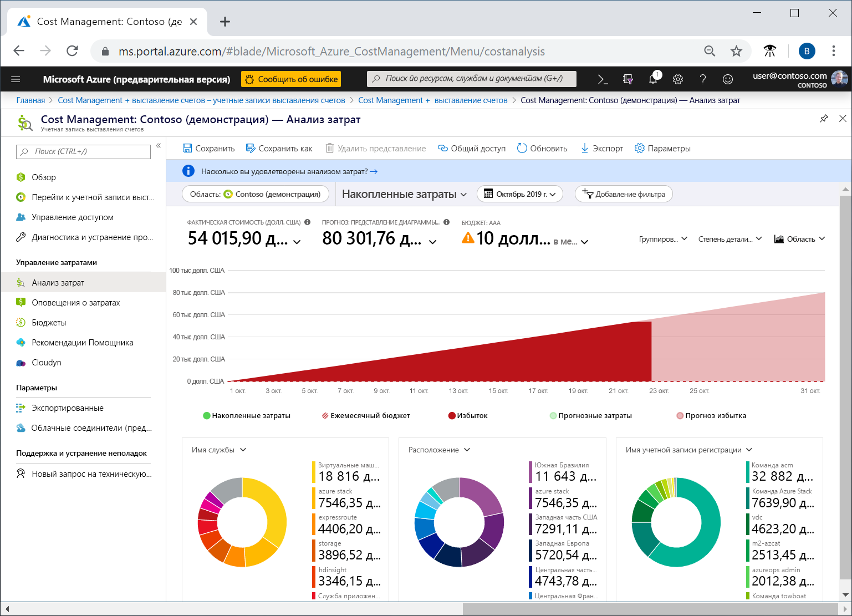Click the user account avatar
This screenshot has width=852, height=616.
point(839,79)
